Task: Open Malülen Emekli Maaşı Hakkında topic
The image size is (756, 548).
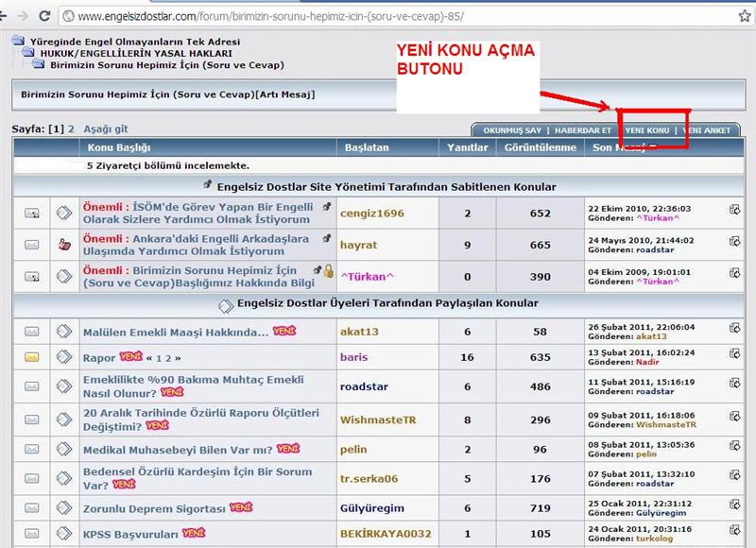Action: (x=176, y=332)
